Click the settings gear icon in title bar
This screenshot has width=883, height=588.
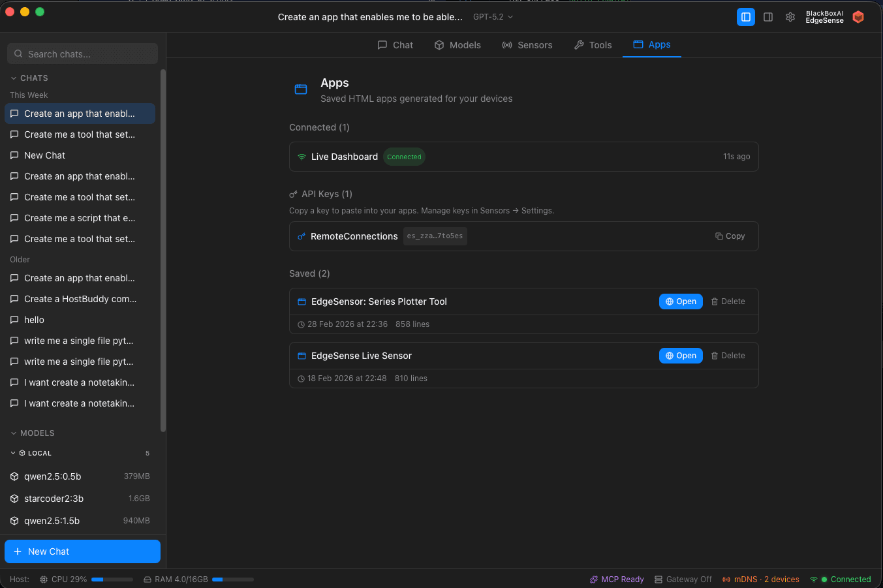pyautogui.click(x=790, y=17)
